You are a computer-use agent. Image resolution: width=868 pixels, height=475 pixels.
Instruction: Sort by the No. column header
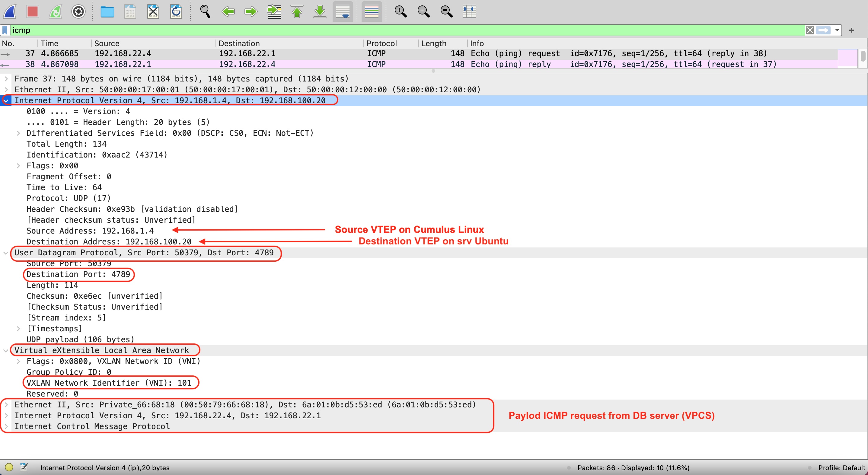pos(18,43)
